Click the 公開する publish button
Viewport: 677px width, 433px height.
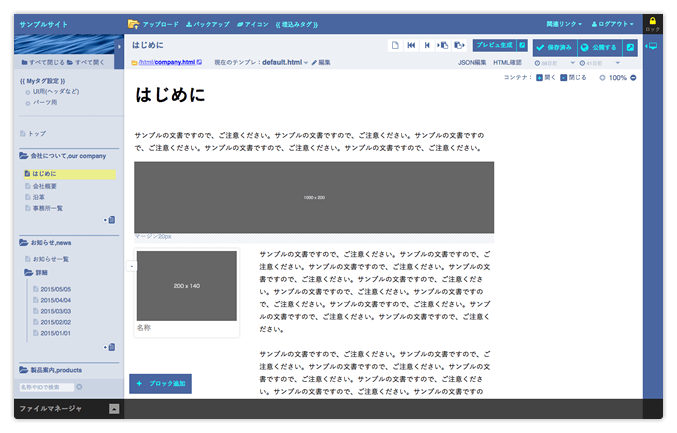(x=598, y=47)
